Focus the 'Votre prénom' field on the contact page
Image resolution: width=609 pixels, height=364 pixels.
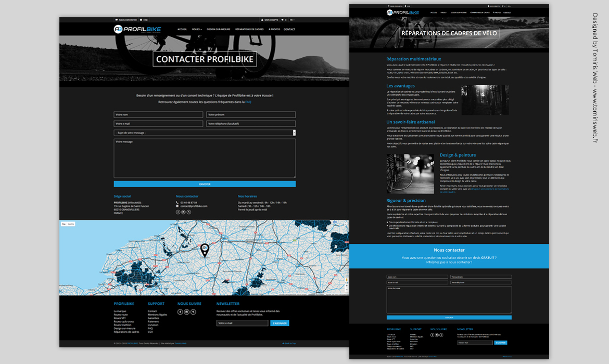pyautogui.click(x=251, y=114)
